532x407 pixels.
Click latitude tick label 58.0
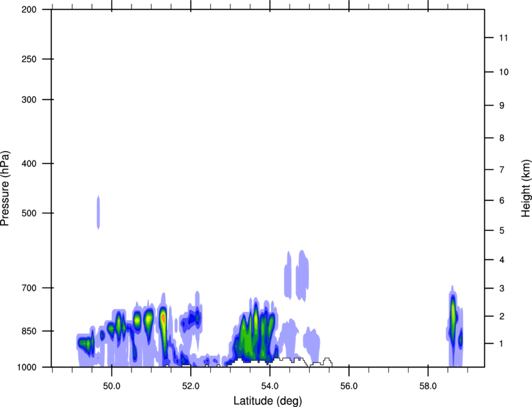(x=428, y=386)
